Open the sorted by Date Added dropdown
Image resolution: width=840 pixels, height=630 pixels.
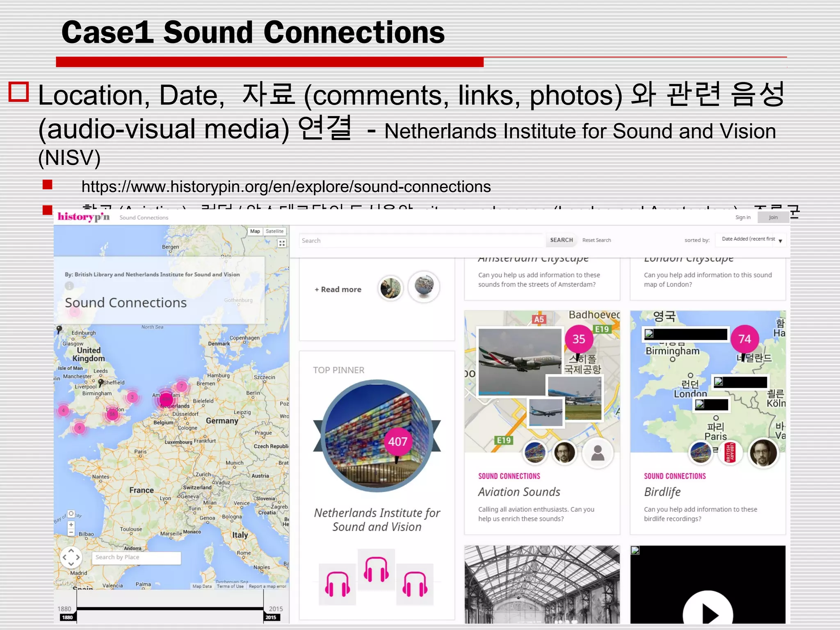tap(751, 240)
